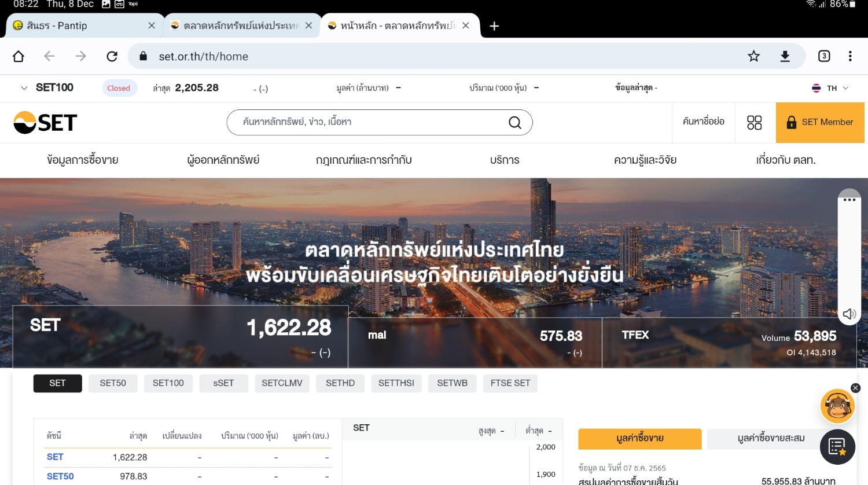Select the SETCLMV index tab
Viewport: 868px width, 485px height.
point(282,383)
